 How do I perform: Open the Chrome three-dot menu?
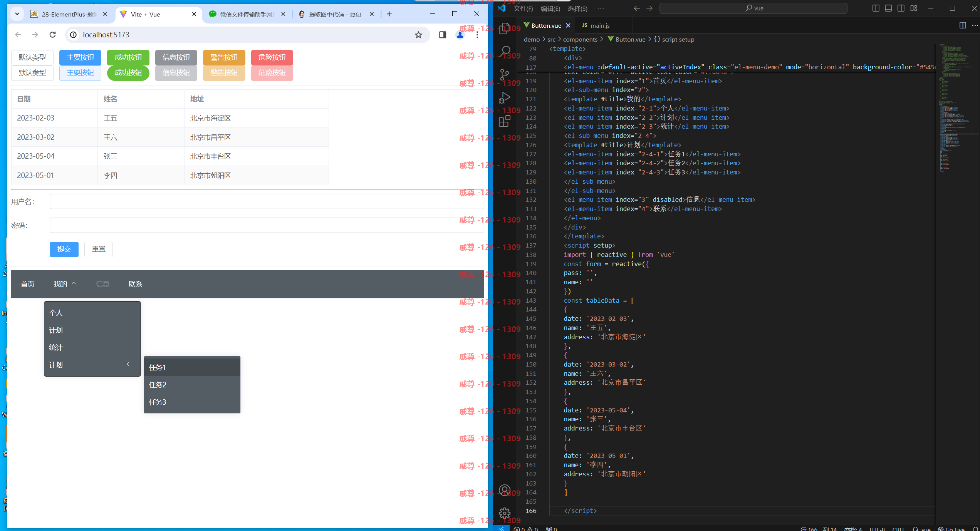(x=477, y=35)
